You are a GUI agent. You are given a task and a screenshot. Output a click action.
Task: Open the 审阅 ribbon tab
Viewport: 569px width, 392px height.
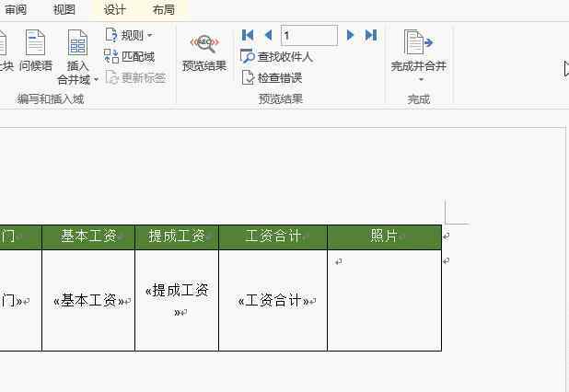point(16,9)
